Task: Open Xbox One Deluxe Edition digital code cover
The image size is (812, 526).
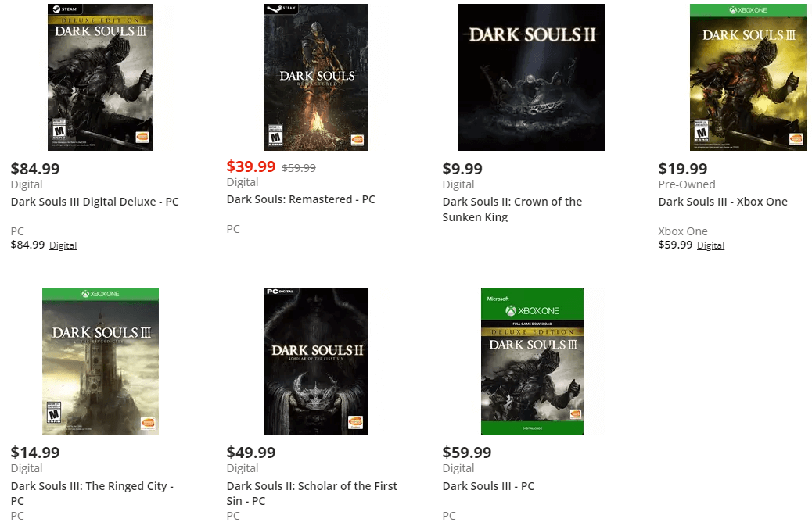Action: coord(532,360)
